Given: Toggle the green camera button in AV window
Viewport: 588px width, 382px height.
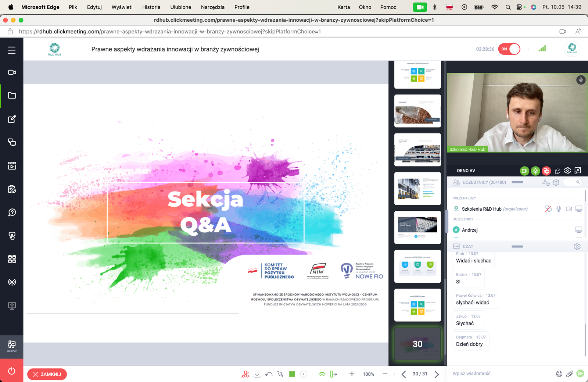Looking at the screenshot, I should click(524, 171).
